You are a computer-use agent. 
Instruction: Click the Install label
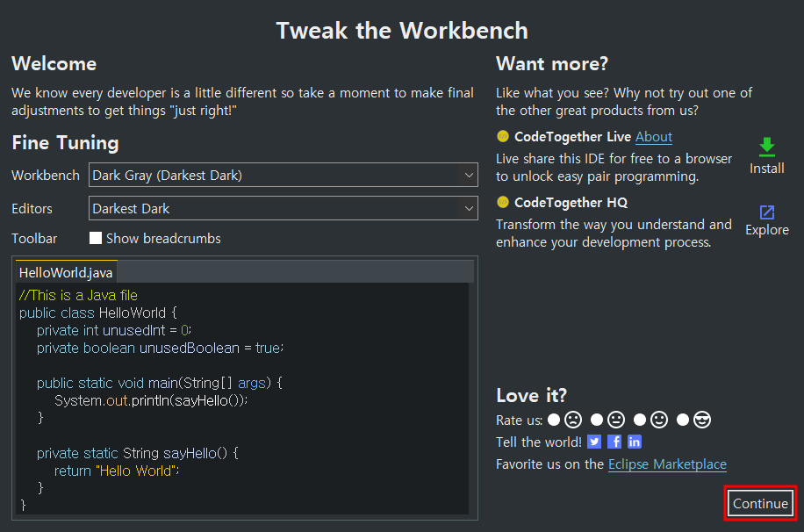point(766,169)
